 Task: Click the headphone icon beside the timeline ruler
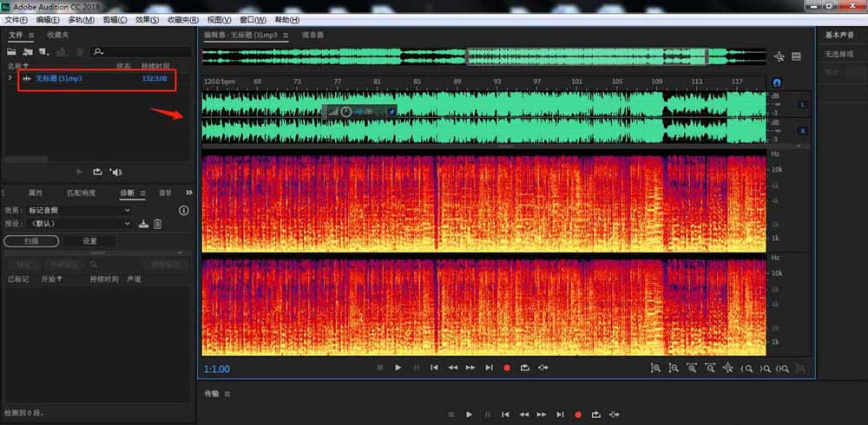click(x=777, y=82)
